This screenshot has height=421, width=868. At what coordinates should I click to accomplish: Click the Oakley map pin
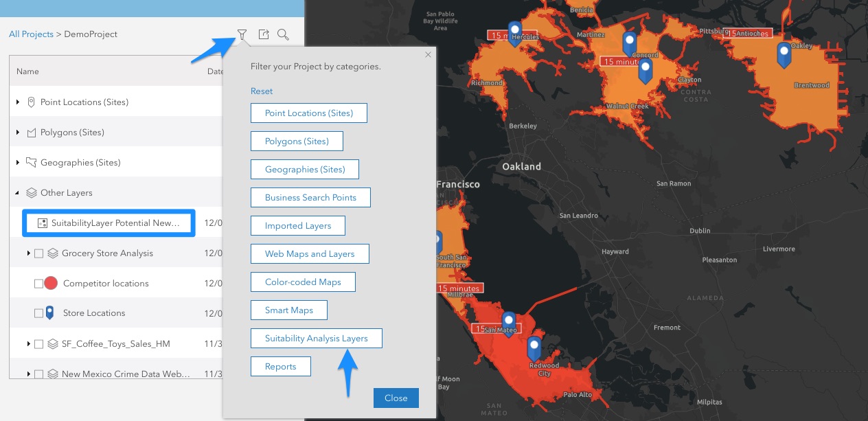[x=784, y=55]
